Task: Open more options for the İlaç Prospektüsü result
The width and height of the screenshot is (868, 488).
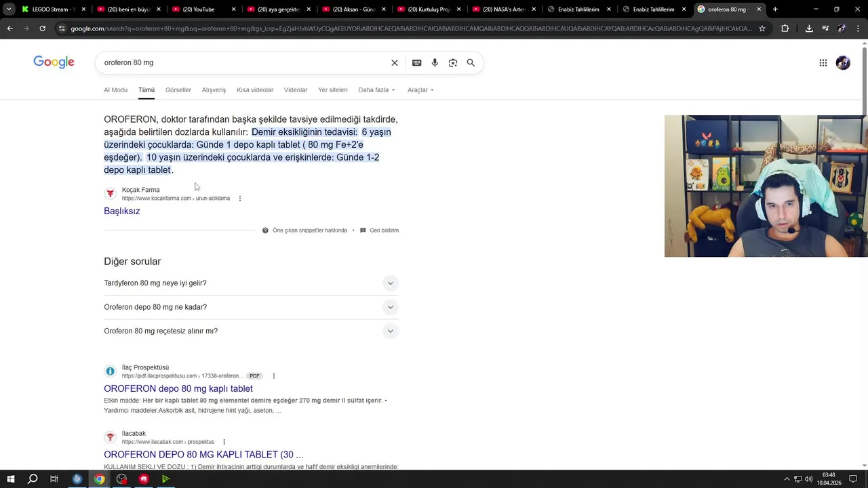Action: pos(274,376)
